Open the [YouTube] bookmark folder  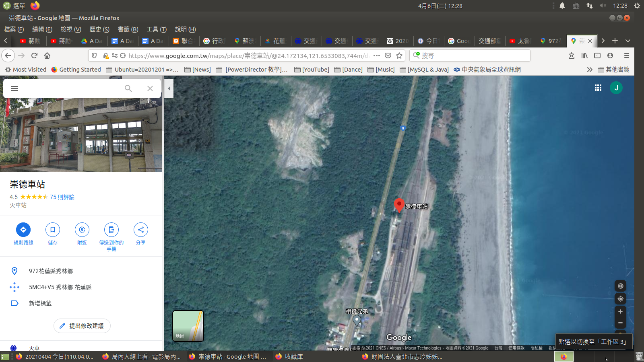click(312, 70)
